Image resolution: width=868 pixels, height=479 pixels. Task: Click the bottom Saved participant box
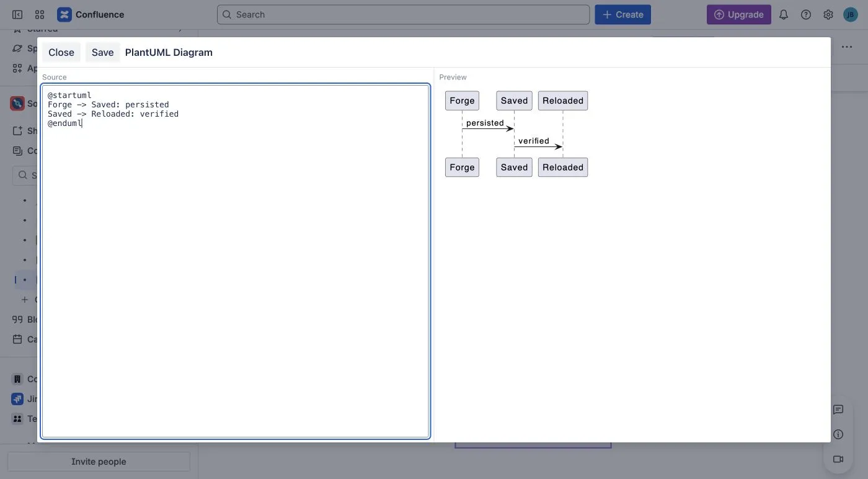click(x=514, y=167)
